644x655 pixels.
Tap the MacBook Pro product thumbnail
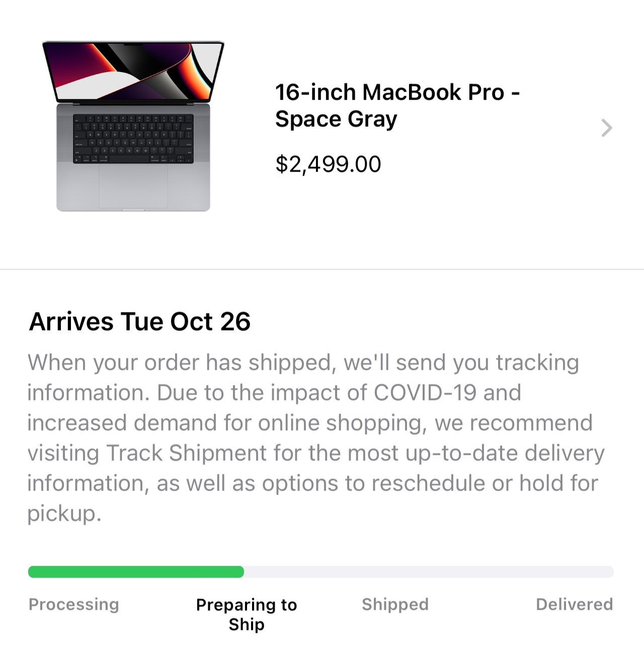point(133,126)
